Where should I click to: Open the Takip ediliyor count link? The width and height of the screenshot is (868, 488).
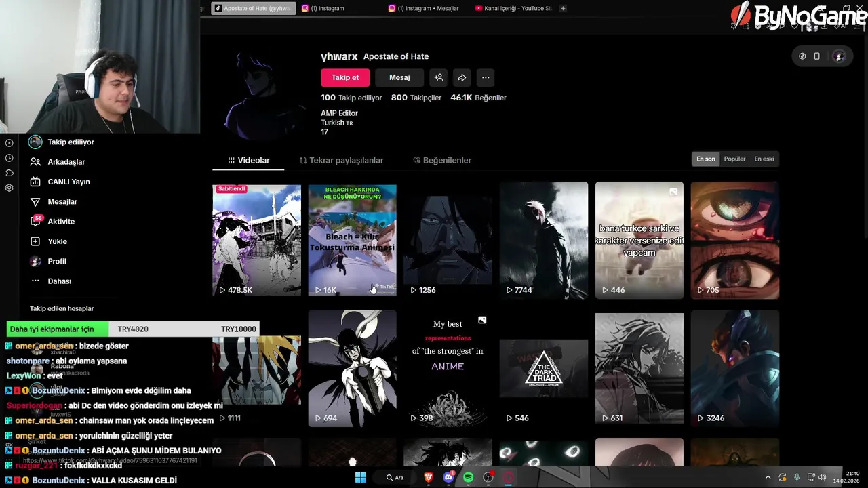click(x=351, y=98)
